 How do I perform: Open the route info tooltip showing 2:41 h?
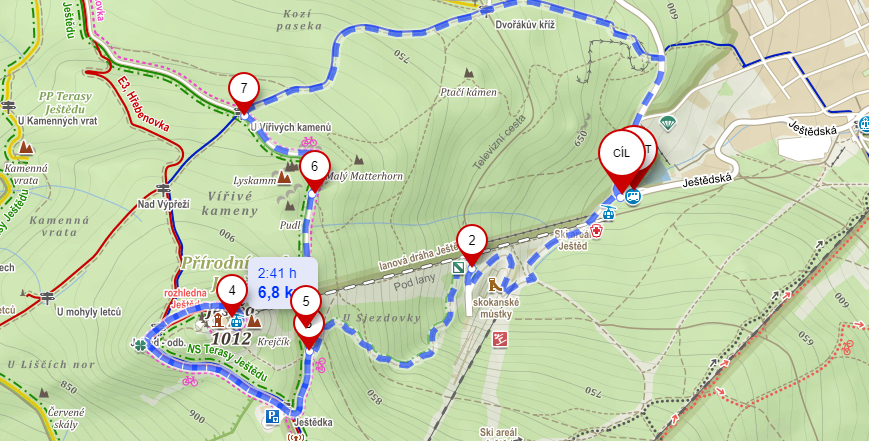point(283,283)
